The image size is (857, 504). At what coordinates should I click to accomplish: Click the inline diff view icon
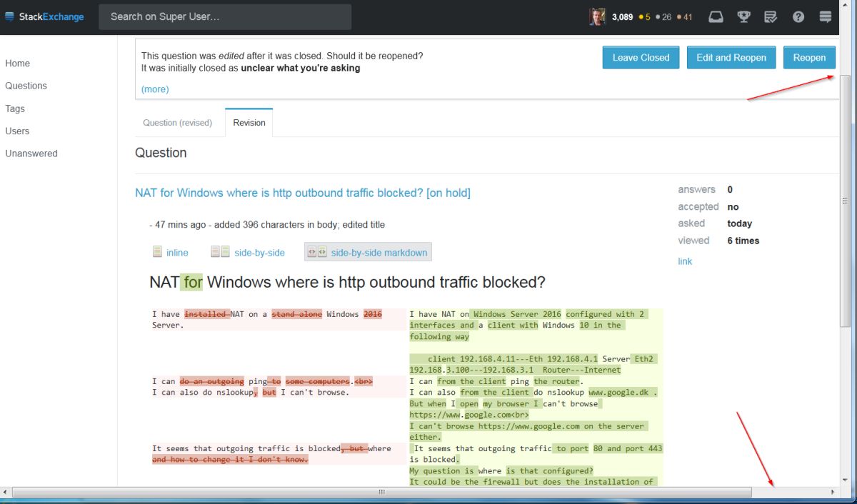[157, 252]
